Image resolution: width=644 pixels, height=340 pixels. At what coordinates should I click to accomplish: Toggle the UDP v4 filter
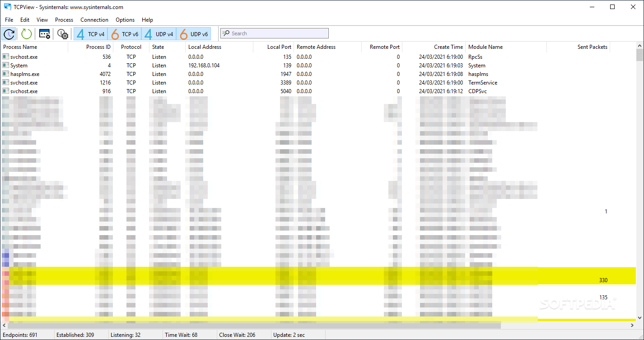tap(159, 34)
